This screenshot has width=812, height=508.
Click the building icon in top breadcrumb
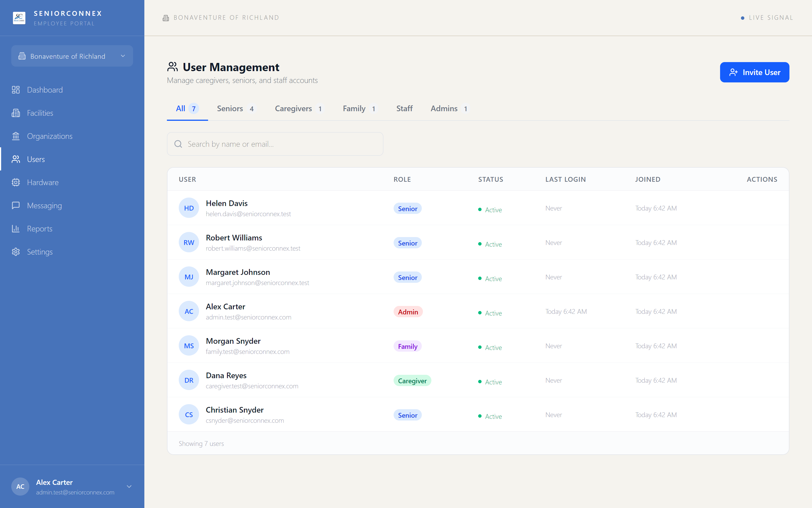click(x=166, y=18)
